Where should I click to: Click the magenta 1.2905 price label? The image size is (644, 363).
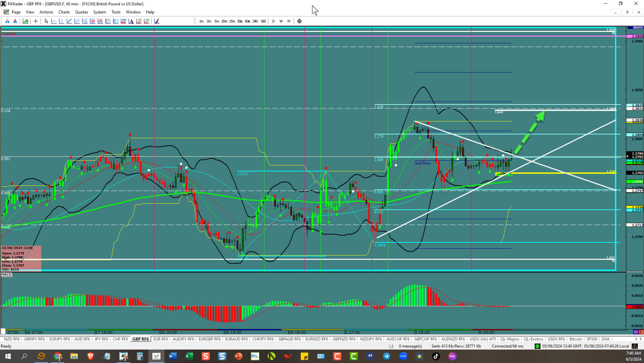[634, 37]
